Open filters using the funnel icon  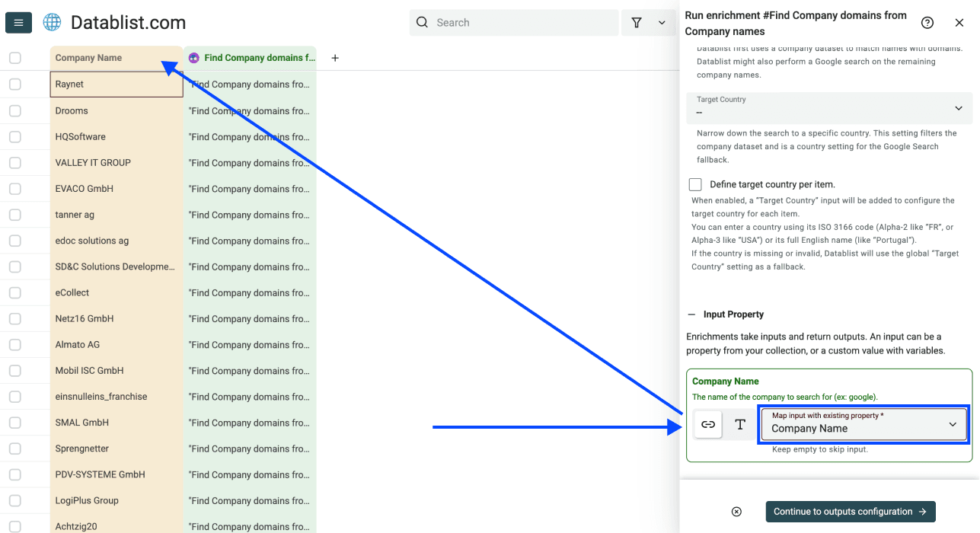(637, 22)
